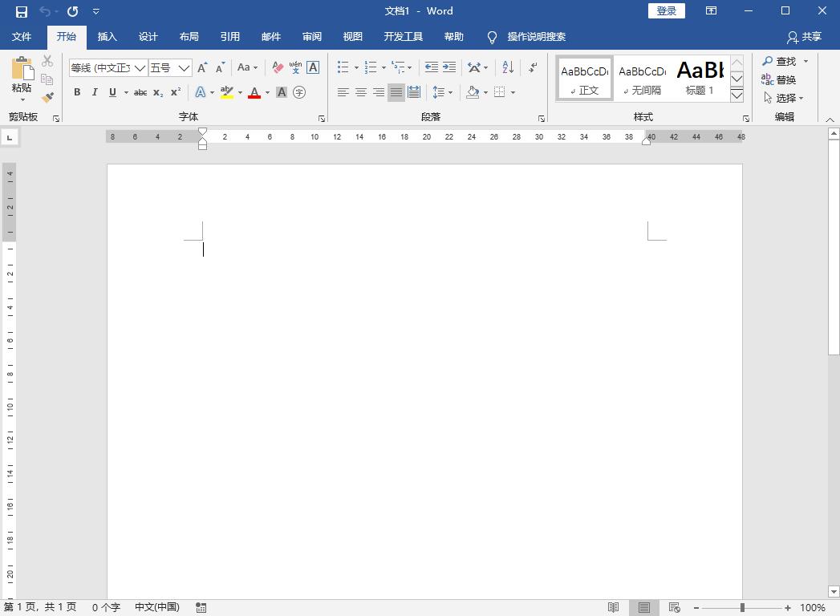Enable center paragraph alignment
This screenshot has height=616, width=840.
click(x=361, y=92)
